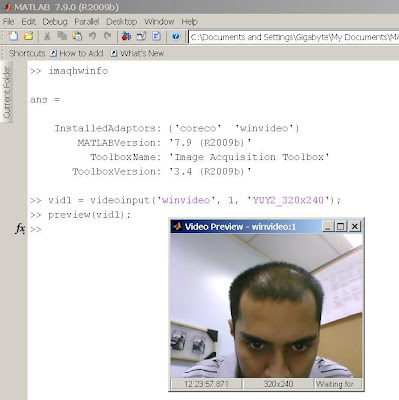This screenshot has height=400, width=399.
Task: Click the Undo arrow icon
Action: point(92,36)
